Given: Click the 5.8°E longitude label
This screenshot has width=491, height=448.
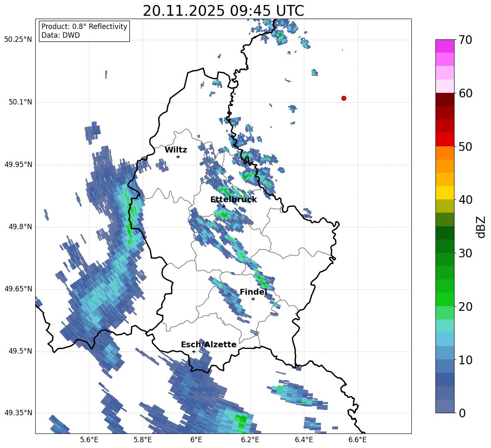Looking at the screenshot, I should pyautogui.click(x=143, y=440).
